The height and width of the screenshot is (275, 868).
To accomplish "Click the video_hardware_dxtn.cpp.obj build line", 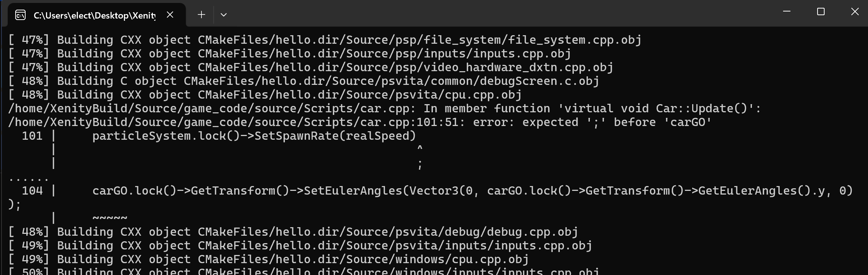I will tap(311, 67).
